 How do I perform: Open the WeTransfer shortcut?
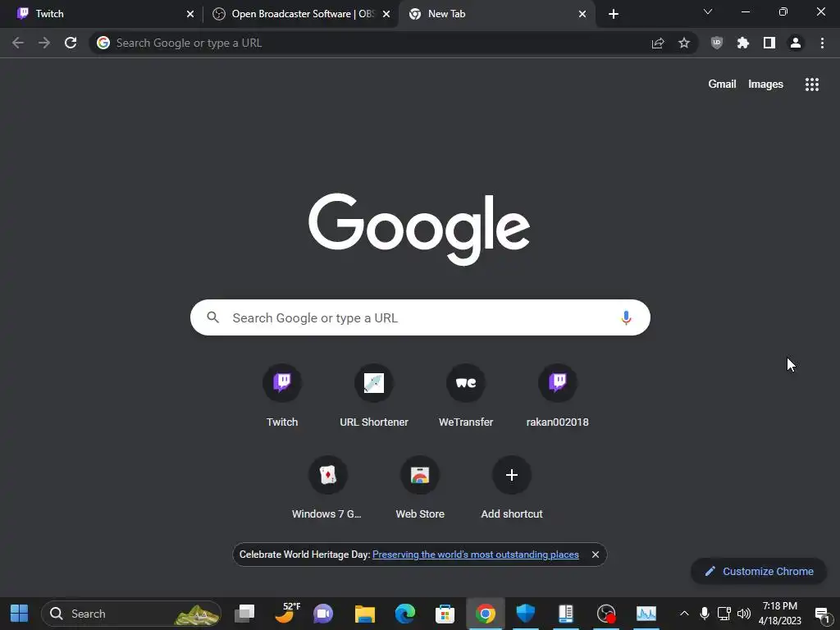(466, 396)
